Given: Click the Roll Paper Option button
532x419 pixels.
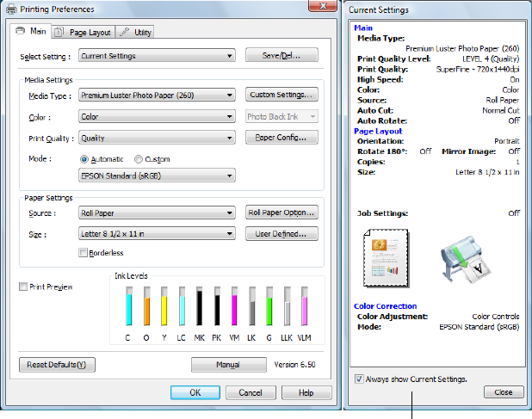Looking at the screenshot, I should (281, 213).
